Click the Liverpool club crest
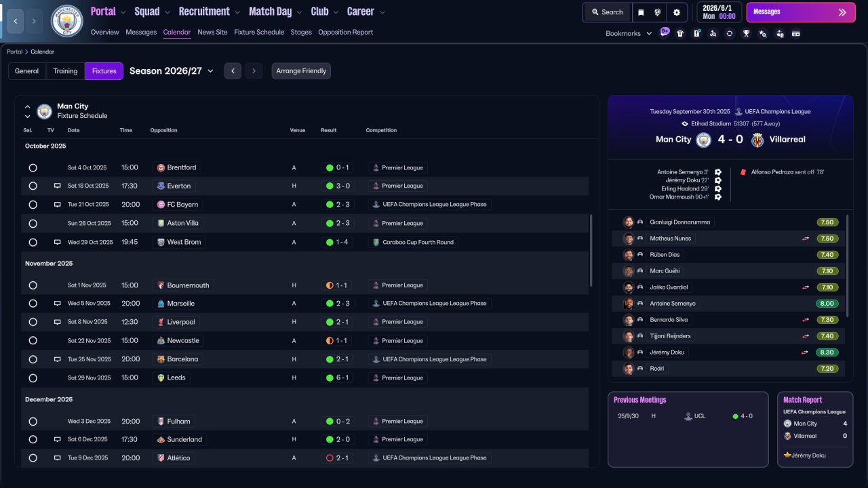 (x=161, y=322)
